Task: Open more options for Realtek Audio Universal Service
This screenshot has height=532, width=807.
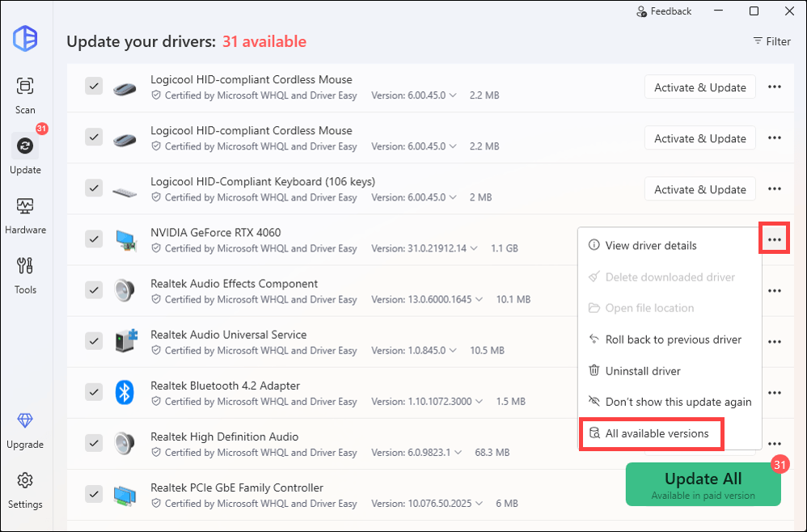Action: click(775, 342)
